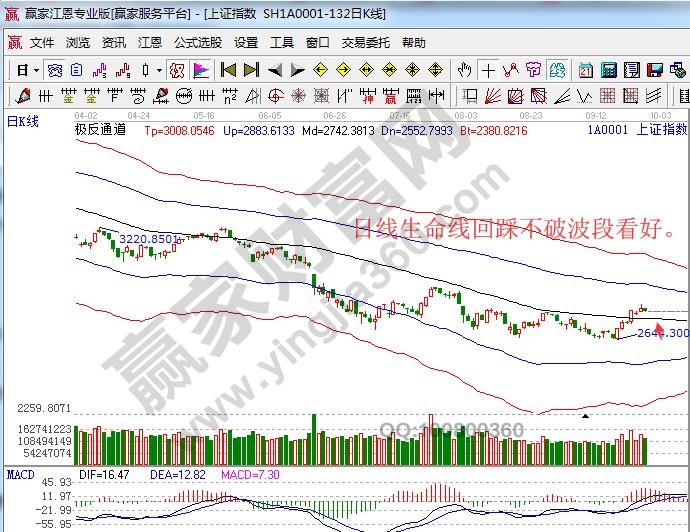Image resolution: width=690 pixels, height=532 pixels.
Task: Click the colorful flag icon
Action: click(x=201, y=70)
